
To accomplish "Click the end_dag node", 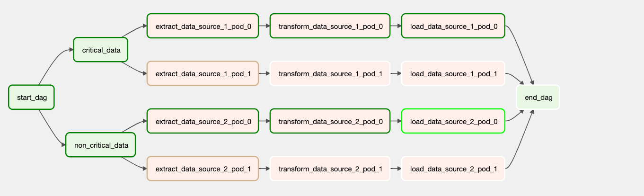I will [538, 97].
